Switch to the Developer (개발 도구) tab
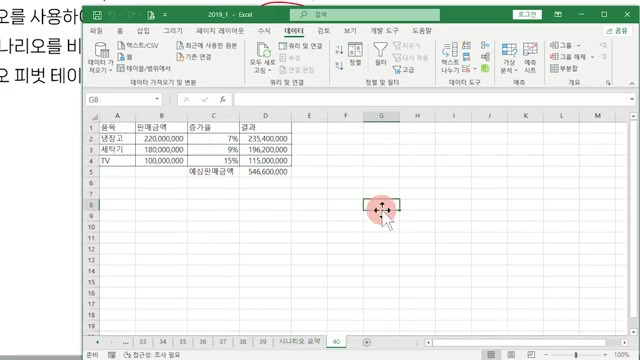 click(384, 31)
